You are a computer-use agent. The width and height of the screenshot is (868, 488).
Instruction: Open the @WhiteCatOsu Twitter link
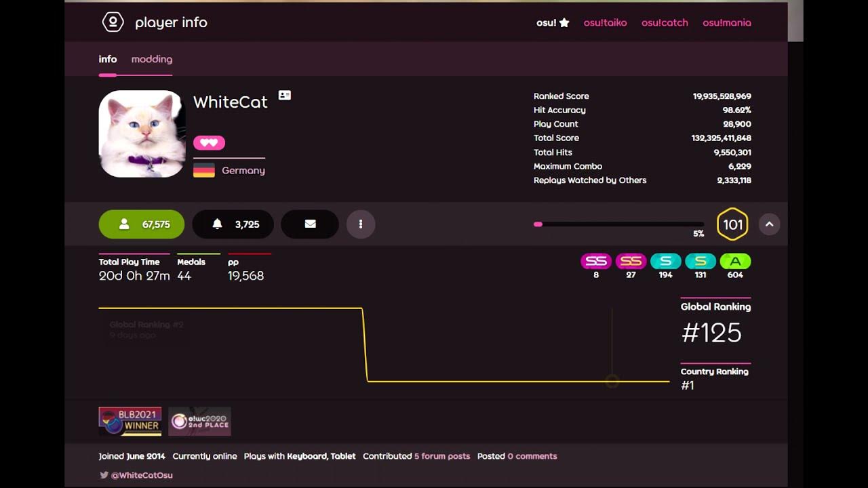(142, 475)
